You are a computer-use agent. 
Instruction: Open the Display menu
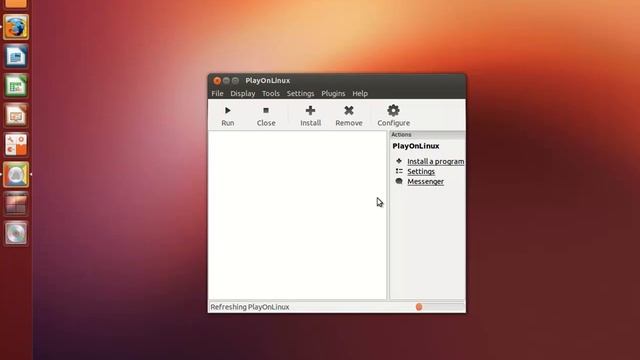coord(242,93)
